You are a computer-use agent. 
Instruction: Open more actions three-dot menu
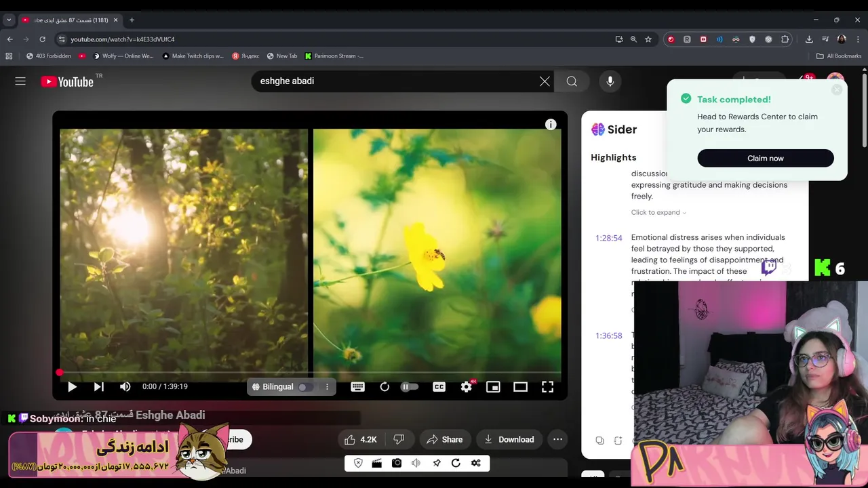point(557,440)
